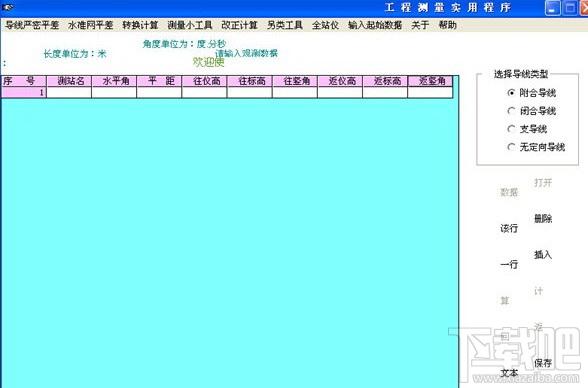Click the 往竖角 cell in row 1

tap(295, 93)
